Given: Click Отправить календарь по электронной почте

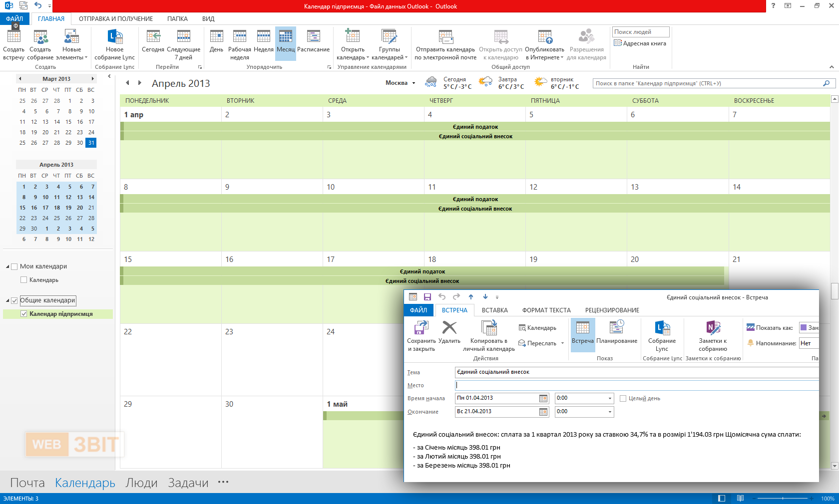Looking at the screenshot, I should pyautogui.click(x=445, y=44).
